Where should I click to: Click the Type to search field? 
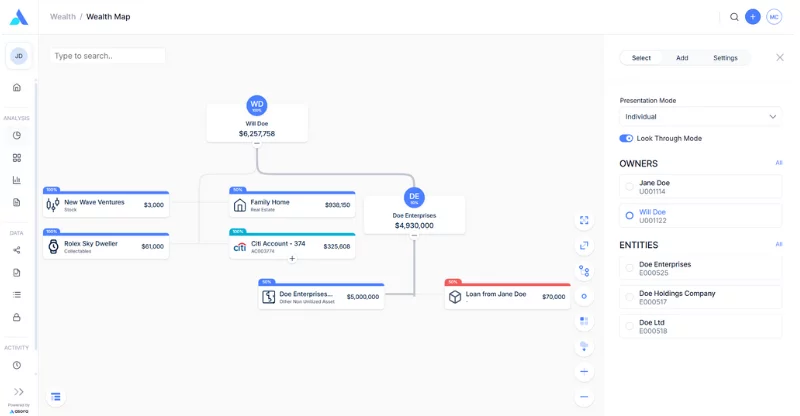[x=108, y=56]
